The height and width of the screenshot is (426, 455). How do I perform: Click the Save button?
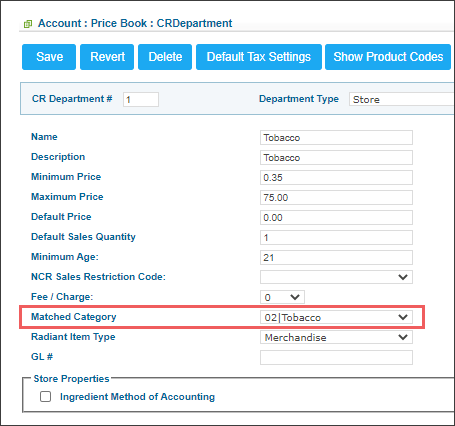[x=49, y=57]
